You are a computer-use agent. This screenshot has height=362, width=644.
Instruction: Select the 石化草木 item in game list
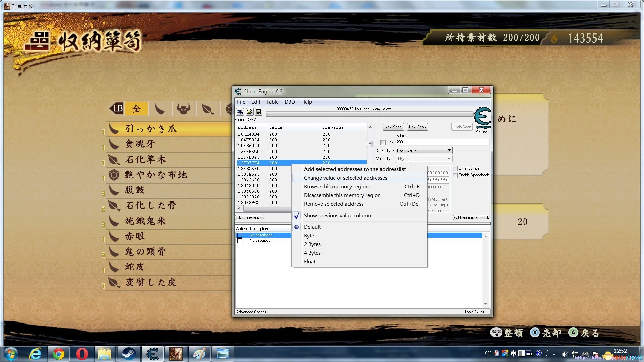pos(169,160)
